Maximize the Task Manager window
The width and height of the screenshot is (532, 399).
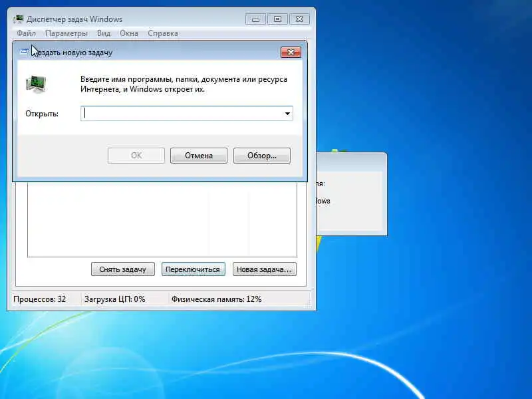tap(277, 19)
